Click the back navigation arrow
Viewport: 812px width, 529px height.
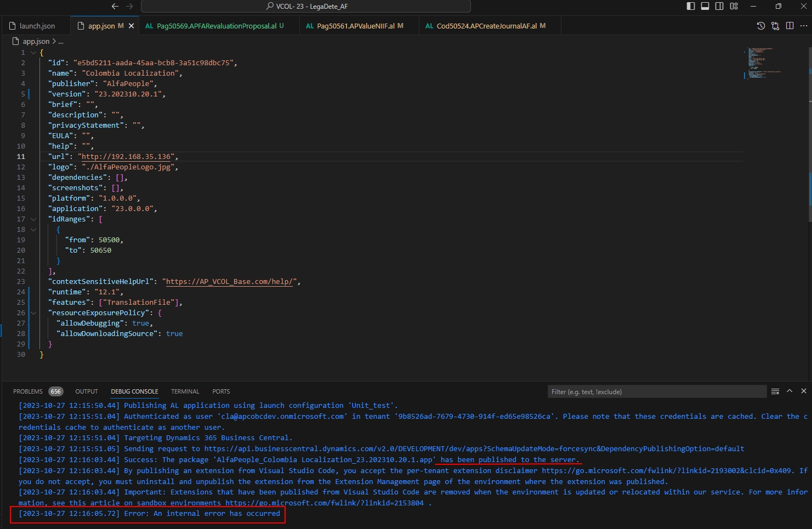115,6
